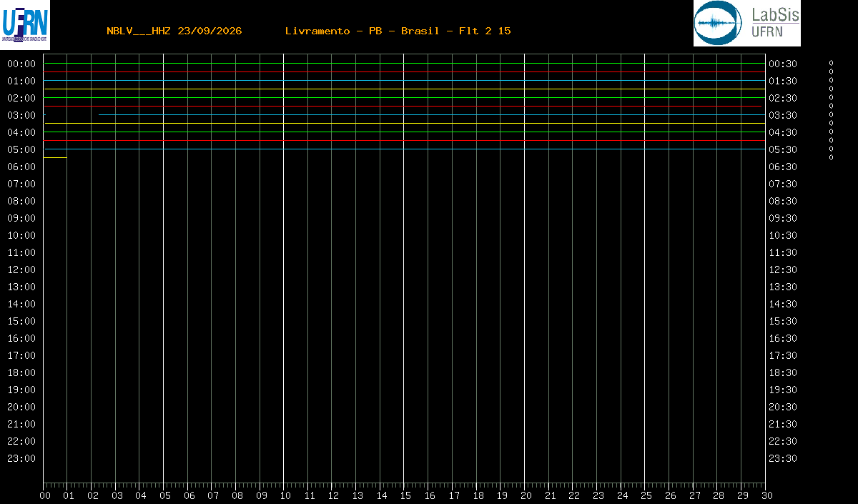This screenshot has height=504, width=858.
Task: Click the short yellow trace at 05:30 row
Action: (x=55, y=157)
